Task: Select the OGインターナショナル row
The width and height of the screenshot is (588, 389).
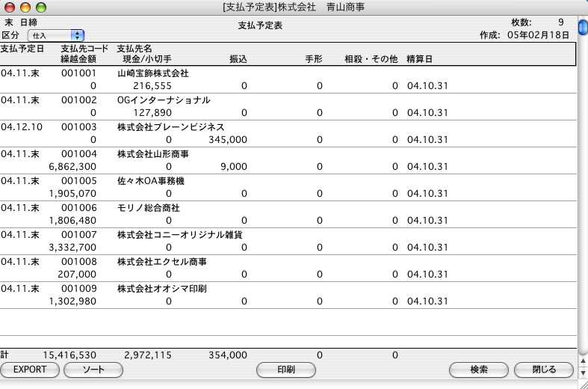Action: click(x=164, y=99)
